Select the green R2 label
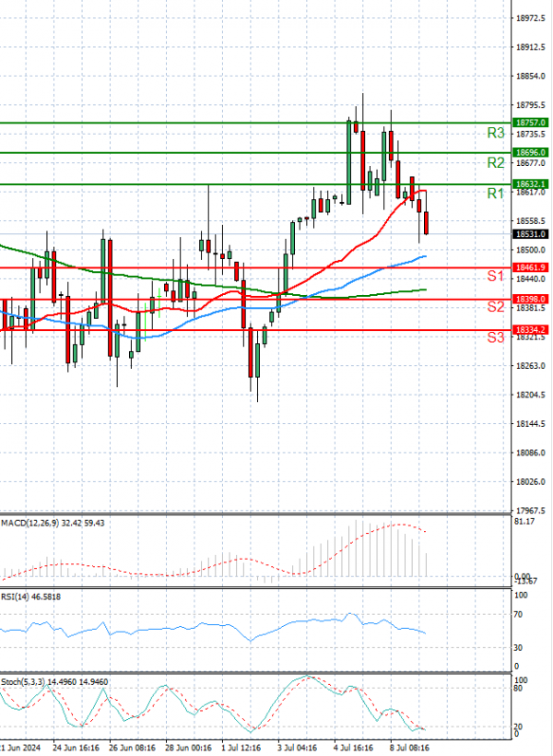 (x=496, y=162)
